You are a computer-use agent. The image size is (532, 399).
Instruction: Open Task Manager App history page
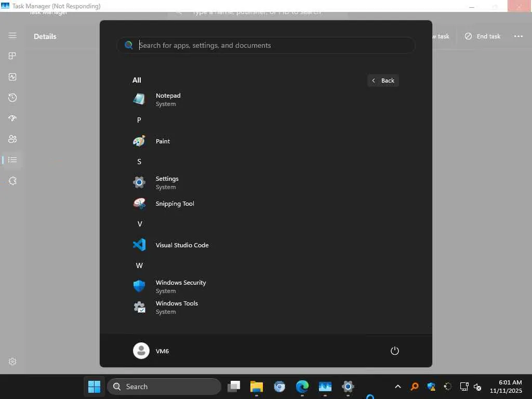[12, 98]
